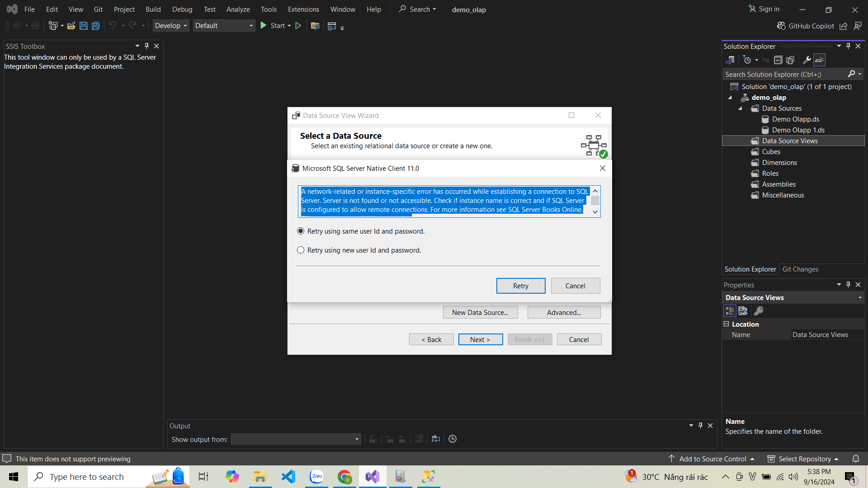Open the Extensions menu
Image resolution: width=868 pixels, height=488 pixels.
pos(303,9)
